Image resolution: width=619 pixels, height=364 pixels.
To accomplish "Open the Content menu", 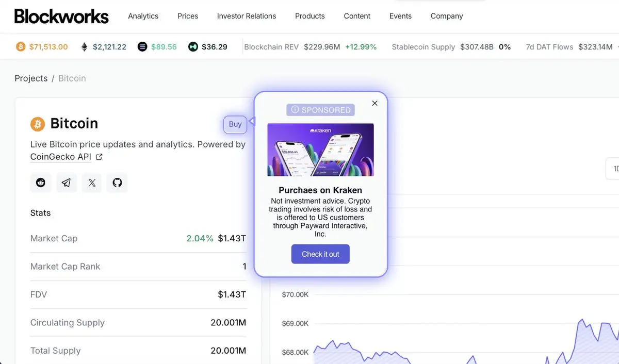I will (x=357, y=16).
